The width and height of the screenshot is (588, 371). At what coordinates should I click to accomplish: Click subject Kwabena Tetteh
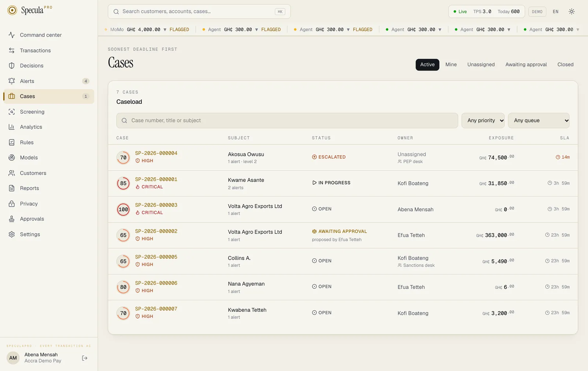[x=247, y=310]
